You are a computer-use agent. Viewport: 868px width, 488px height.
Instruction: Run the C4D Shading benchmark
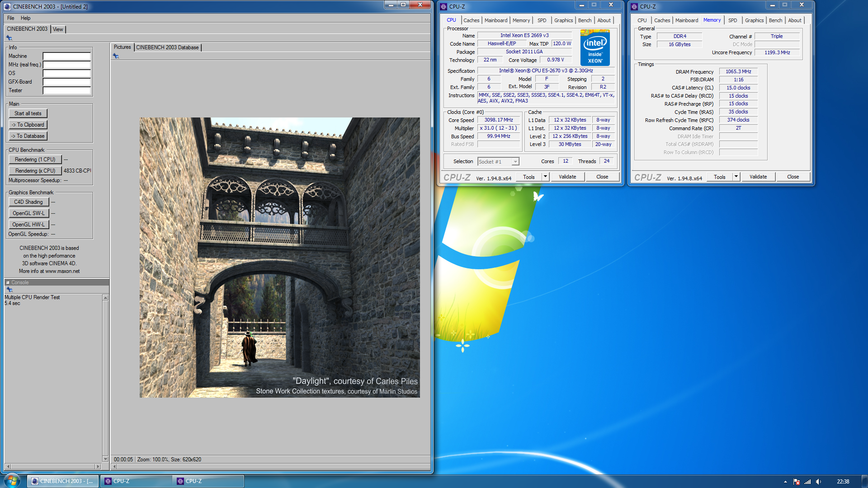(28, 202)
